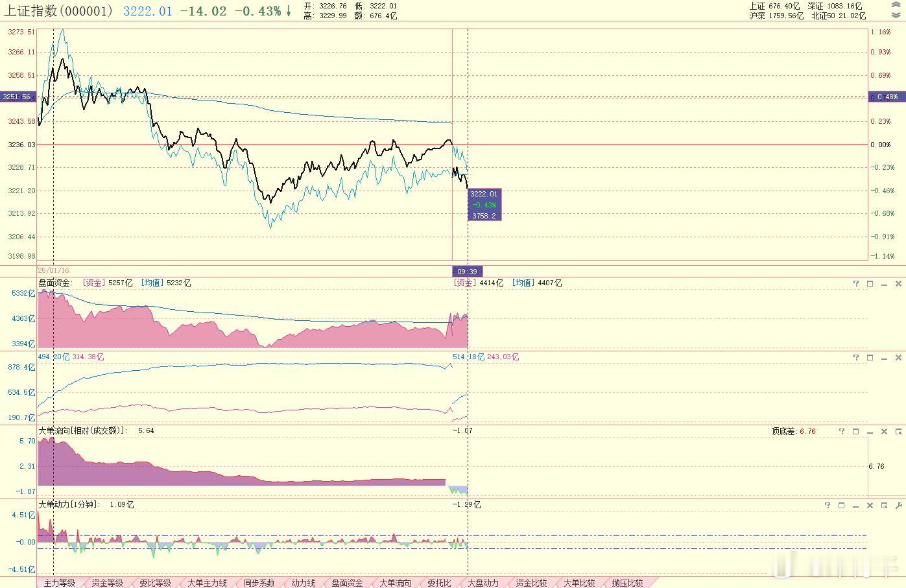Click the 深证 1083.16亿 turnover text
This screenshot has width=906, height=588.
835,6
